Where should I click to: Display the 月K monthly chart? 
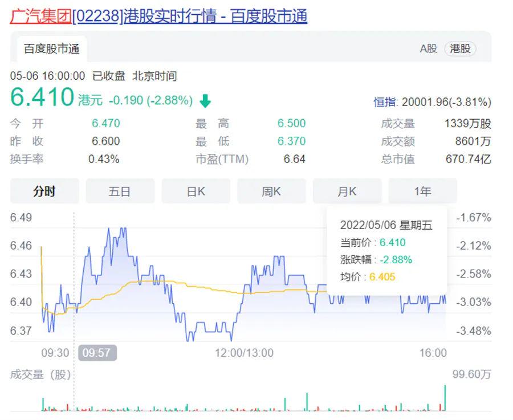coord(347,191)
